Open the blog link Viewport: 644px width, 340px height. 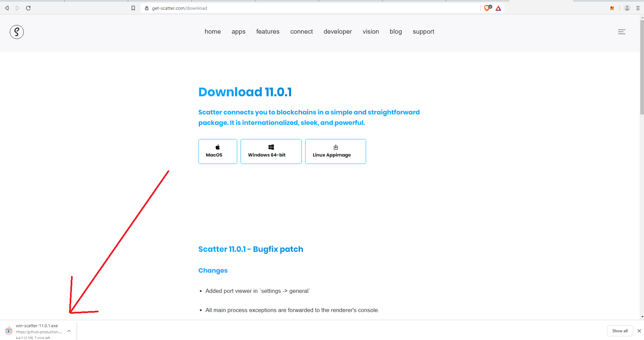click(396, 32)
